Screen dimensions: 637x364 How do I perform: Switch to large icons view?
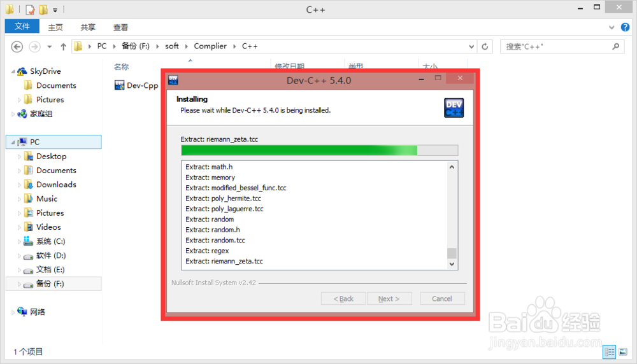coord(623,352)
